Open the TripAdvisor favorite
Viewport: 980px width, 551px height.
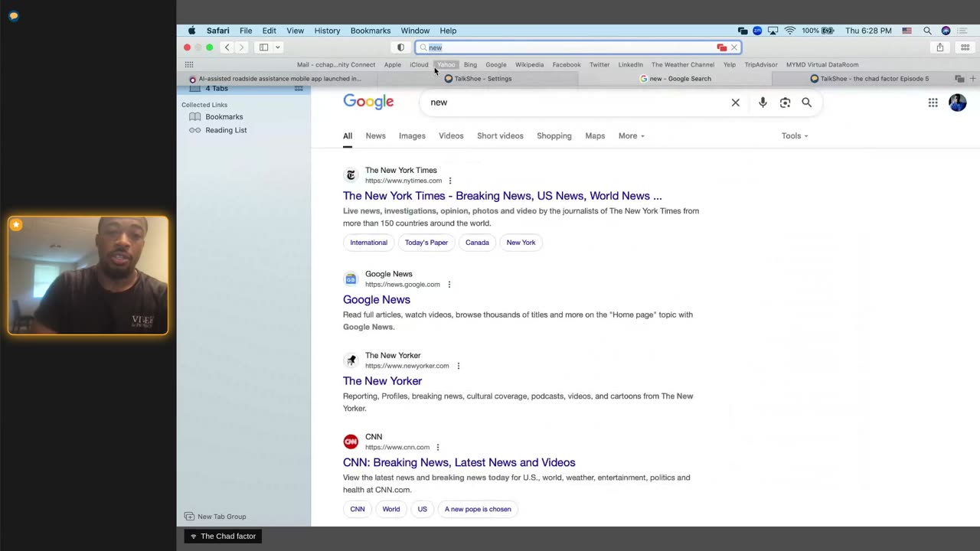tap(761, 65)
